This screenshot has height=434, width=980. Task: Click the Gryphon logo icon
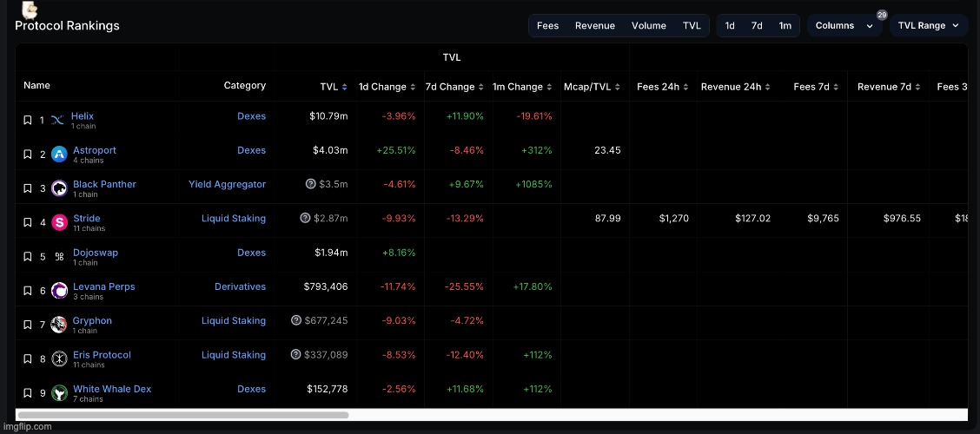coord(59,325)
